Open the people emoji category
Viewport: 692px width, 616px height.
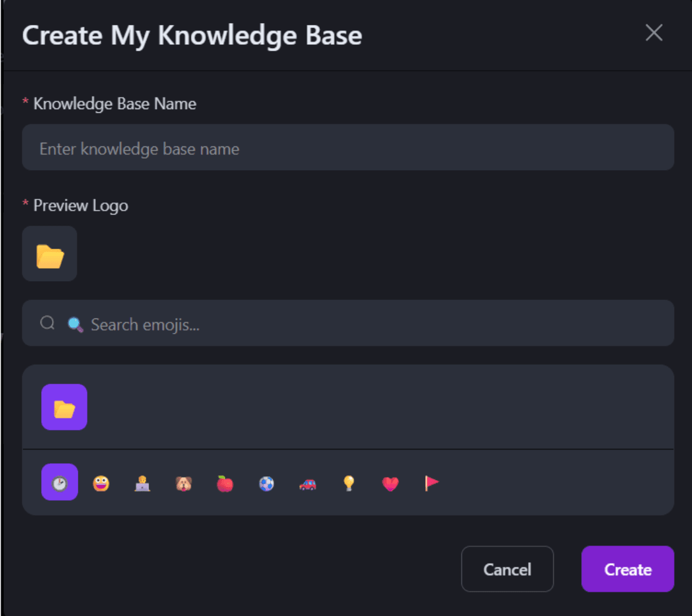pyautogui.click(x=142, y=483)
